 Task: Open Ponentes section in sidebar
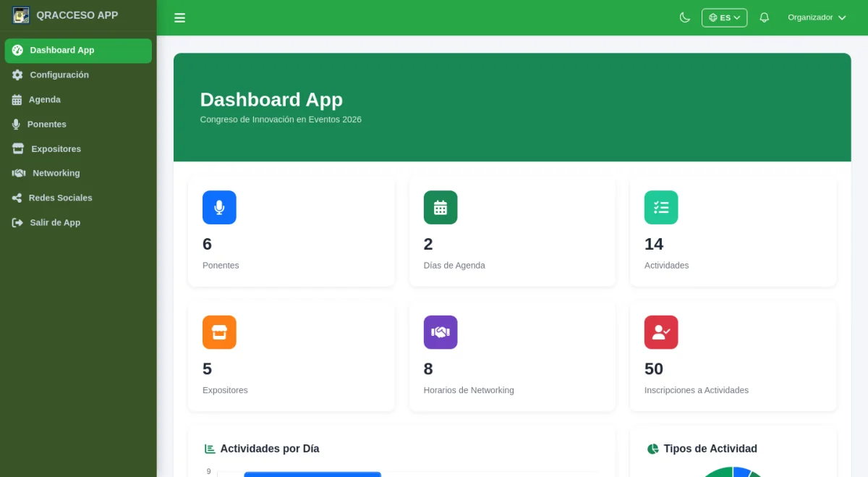click(x=78, y=124)
